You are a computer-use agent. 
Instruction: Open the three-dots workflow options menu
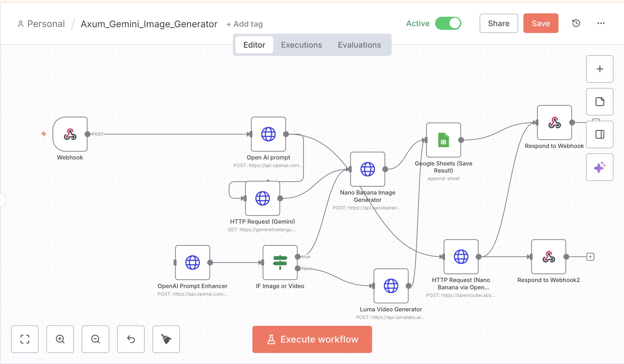click(x=601, y=23)
